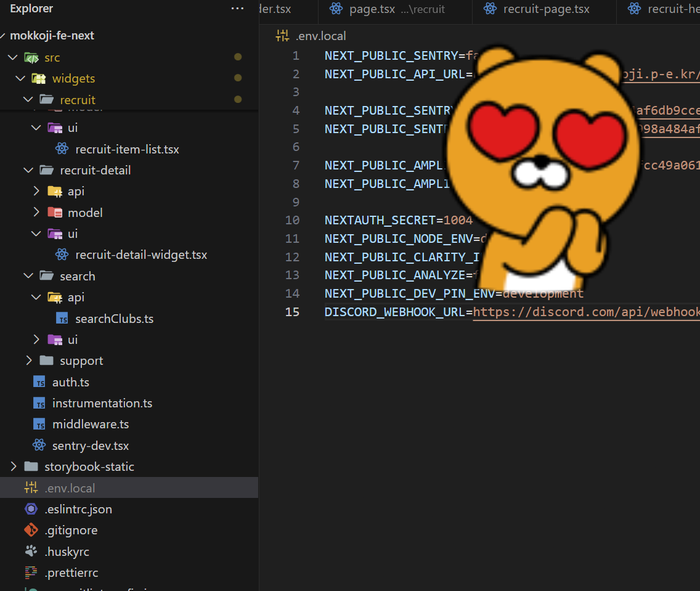Image resolution: width=700 pixels, height=591 pixels.
Task: Open recruit-item-list.tsx file
Action: [x=127, y=149]
